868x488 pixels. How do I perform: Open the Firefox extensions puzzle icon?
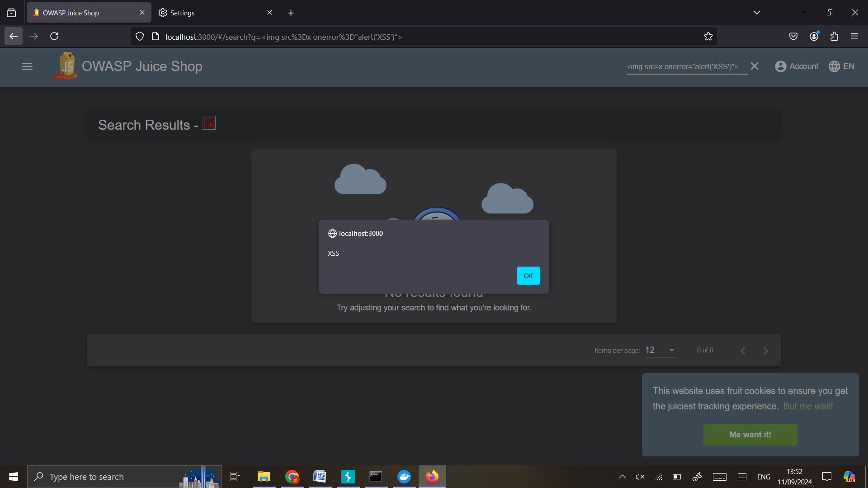[x=834, y=37]
